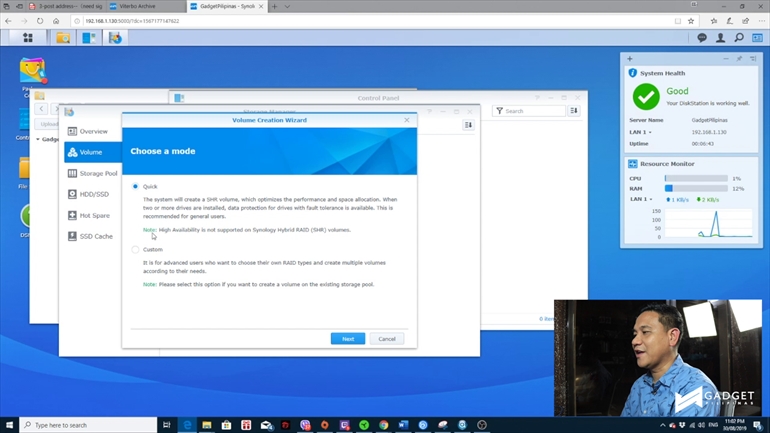Click Next in Volume Creation Wizard
This screenshot has width=770, height=433.
(348, 339)
